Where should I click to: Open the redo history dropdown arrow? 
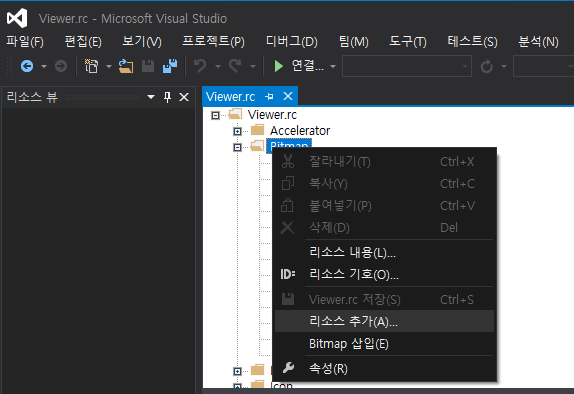pos(253,67)
